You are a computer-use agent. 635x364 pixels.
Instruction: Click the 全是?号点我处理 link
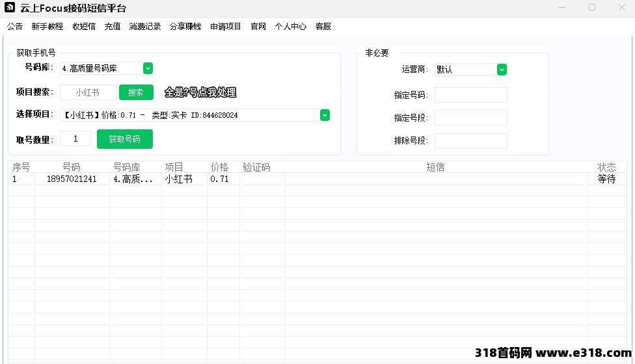(x=200, y=92)
